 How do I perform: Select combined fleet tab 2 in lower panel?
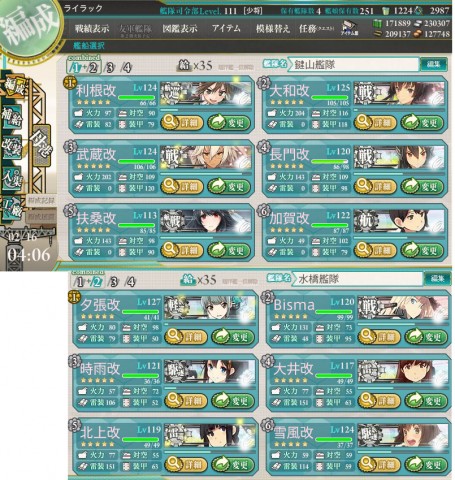click(96, 282)
